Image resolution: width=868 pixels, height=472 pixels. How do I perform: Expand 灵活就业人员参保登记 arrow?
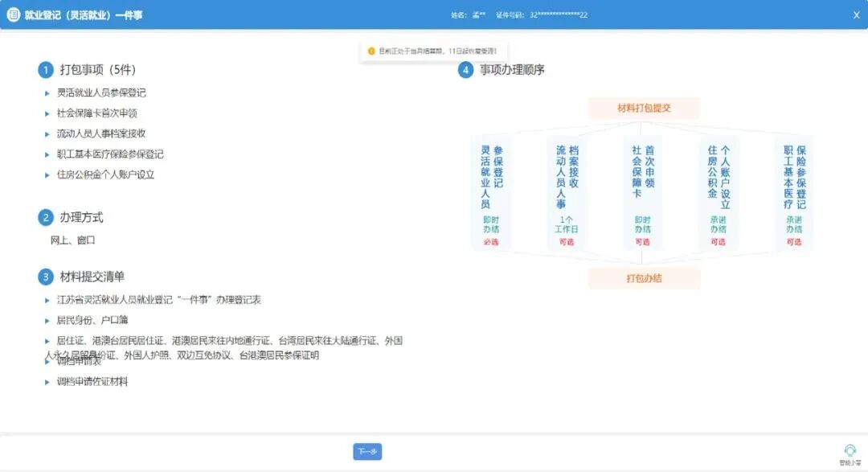[x=47, y=93]
